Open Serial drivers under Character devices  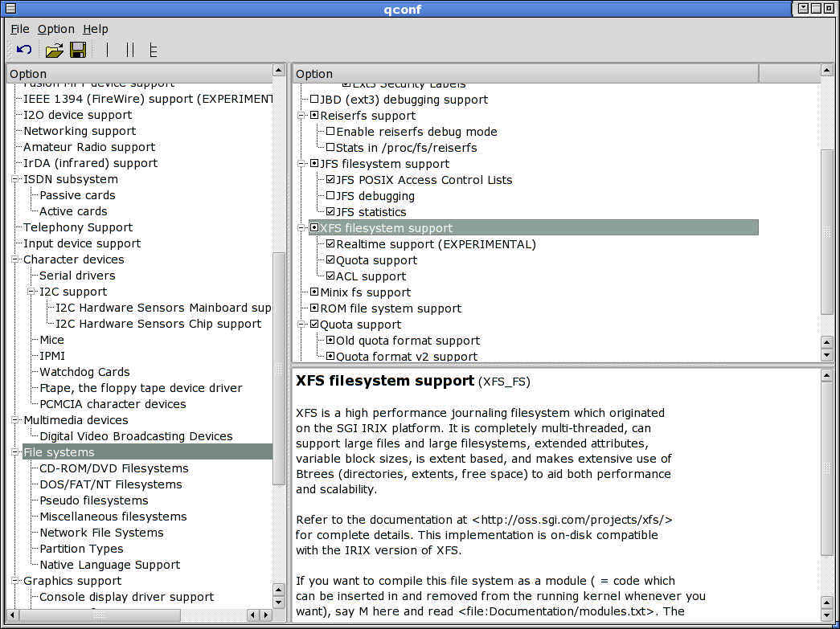point(78,276)
